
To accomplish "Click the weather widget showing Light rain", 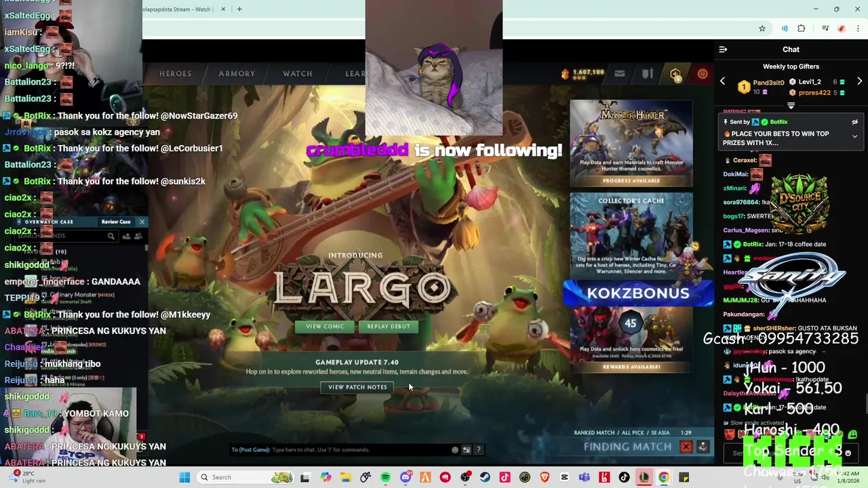I will tap(26, 477).
